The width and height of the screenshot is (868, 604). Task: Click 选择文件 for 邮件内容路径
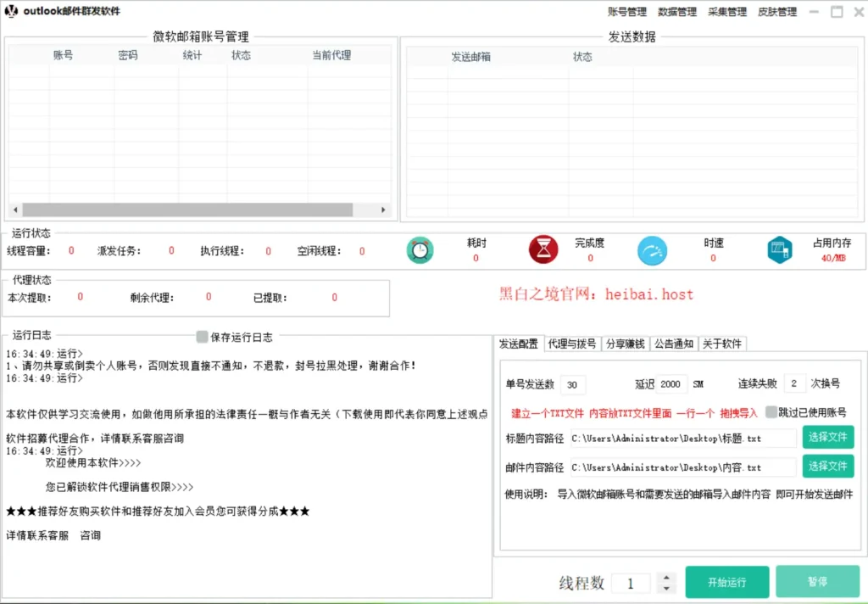click(827, 466)
